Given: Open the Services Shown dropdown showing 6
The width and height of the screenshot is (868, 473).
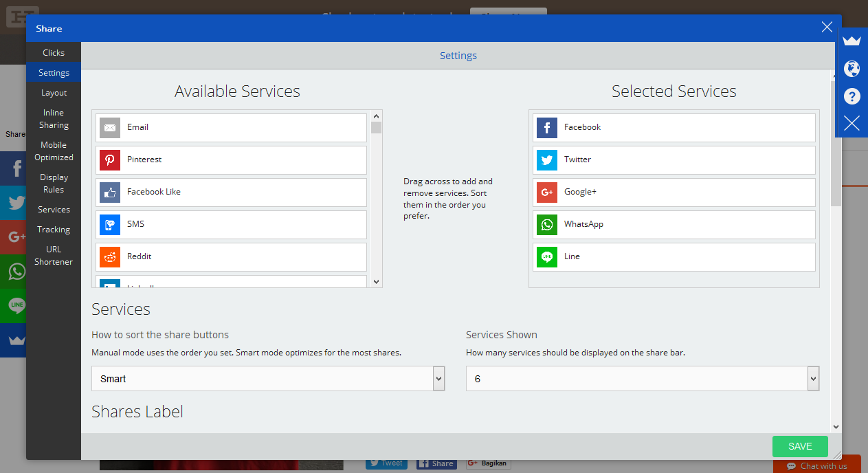Looking at the screenshot, I should 643,379.
